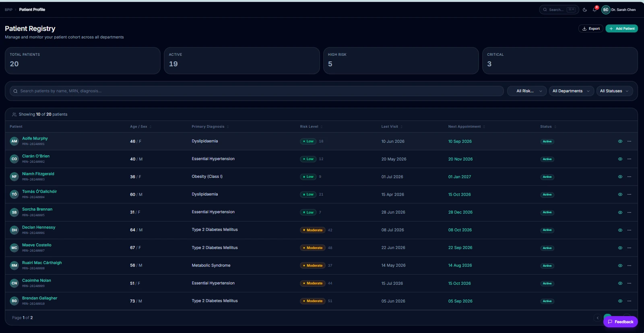This screenshot has height=333, width=644.
Task: View Ruairí Mac Cárthaigh record eye icon
Action: click(620, 265)
